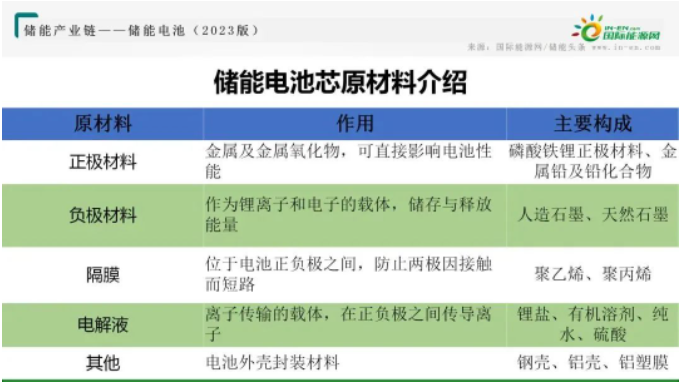Click the 聚乙烯、聚丙烯 cell
This screenshot has width=682, height=385.
click(x=593, y=275)
